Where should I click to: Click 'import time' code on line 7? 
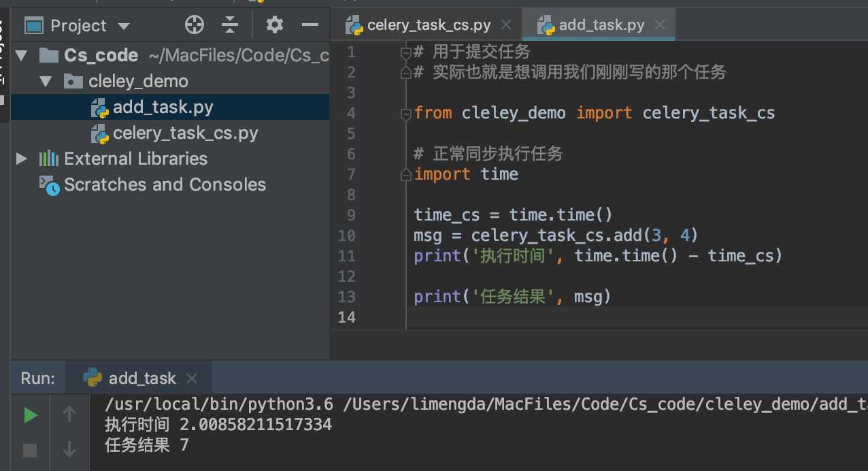click(466, 174)
